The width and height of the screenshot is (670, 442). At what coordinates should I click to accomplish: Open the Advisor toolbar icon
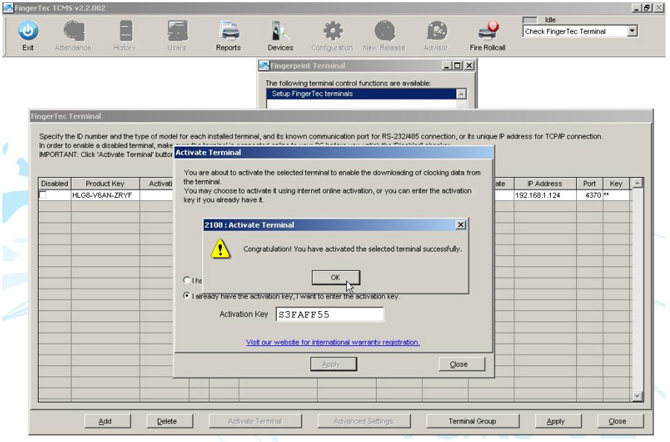(x=436, y=31)
